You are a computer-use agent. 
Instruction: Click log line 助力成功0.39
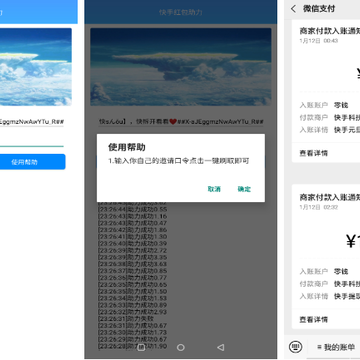click(x=132, y=244)
